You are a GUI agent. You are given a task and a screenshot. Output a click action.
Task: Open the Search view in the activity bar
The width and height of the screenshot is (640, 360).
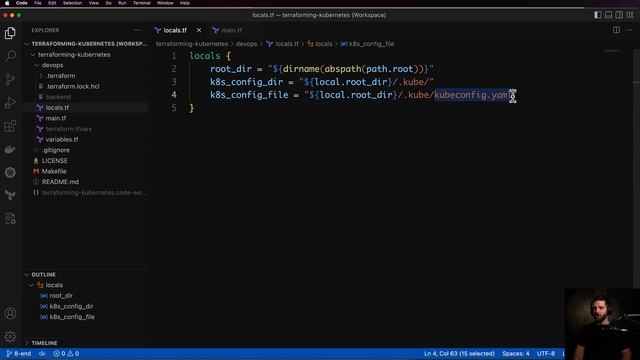[x=10, y=56]
